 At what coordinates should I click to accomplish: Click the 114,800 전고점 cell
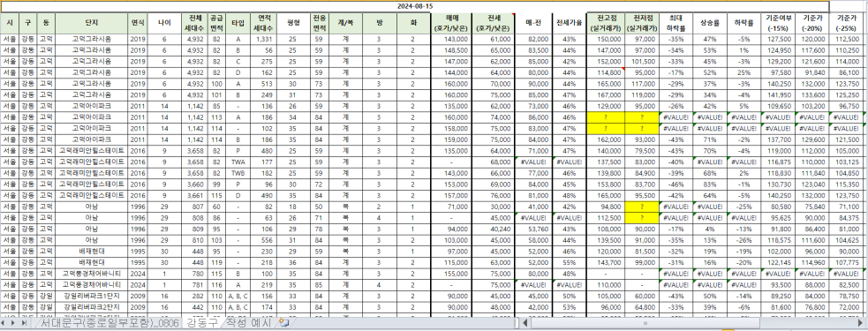[606, 72]
